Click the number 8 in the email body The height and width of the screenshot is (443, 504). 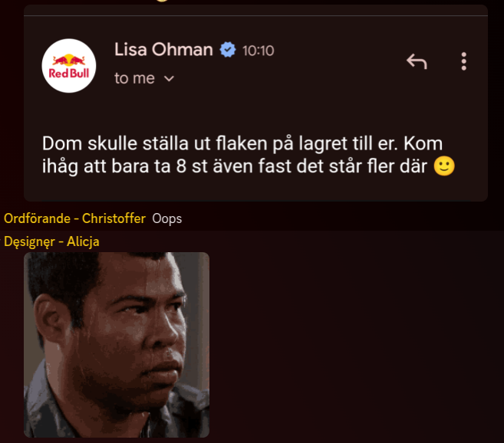tap(181, 166)
